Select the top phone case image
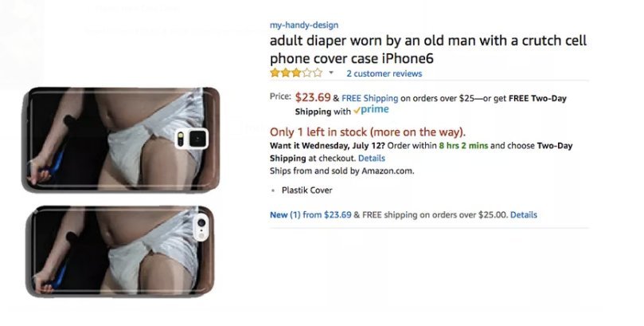 pyautogui.click(x=122, y=139)
